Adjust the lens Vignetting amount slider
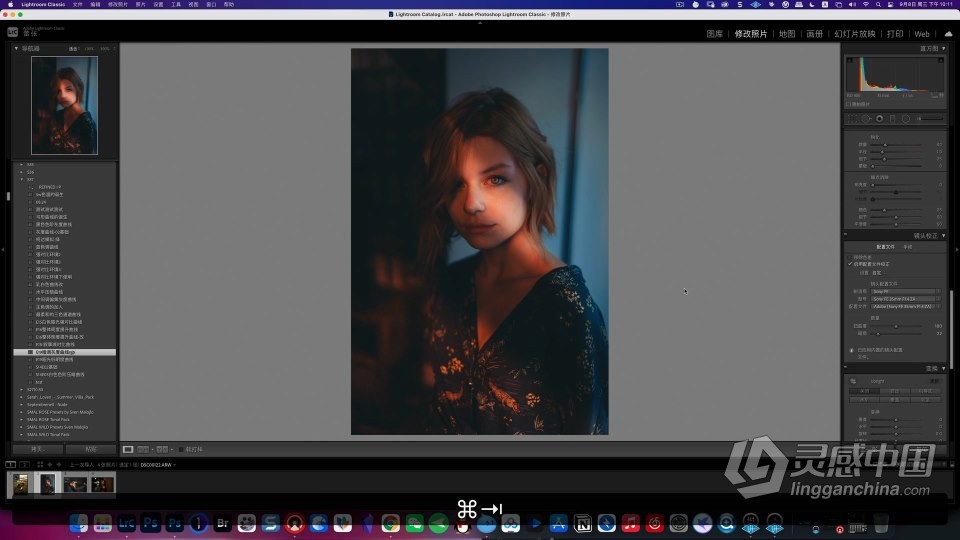The width and height of the screenshot is (960, 540). 896,334
